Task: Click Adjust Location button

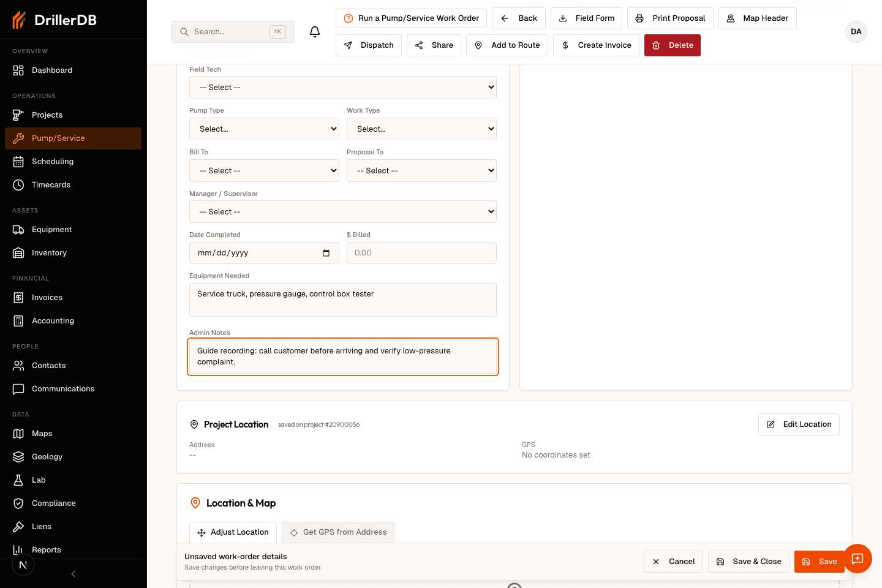Action: [233, 532]
